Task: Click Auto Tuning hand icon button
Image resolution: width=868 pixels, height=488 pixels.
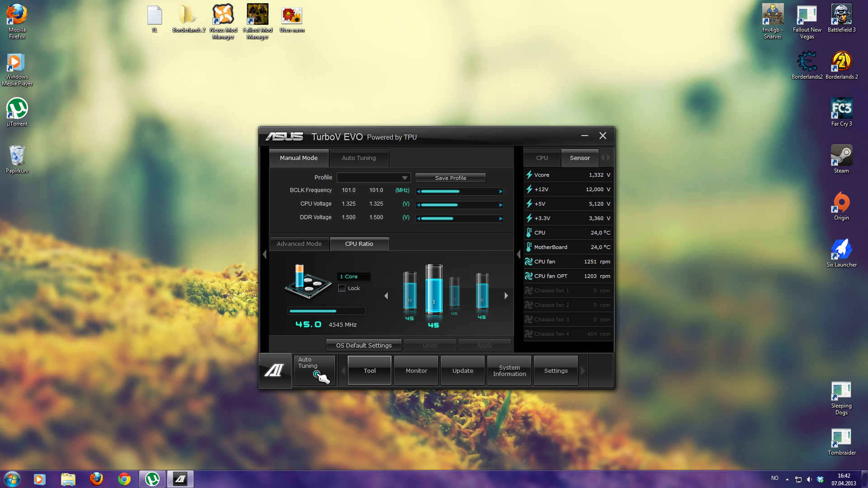Action: tap(315, 371)
